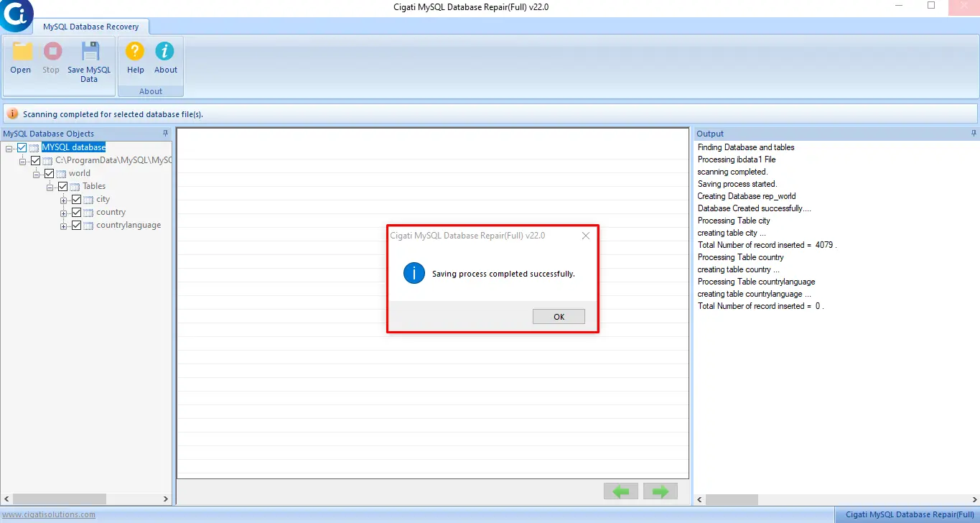Uncheck the country table checkbox
The image size is (980, 523).
(x=76, y=212)
